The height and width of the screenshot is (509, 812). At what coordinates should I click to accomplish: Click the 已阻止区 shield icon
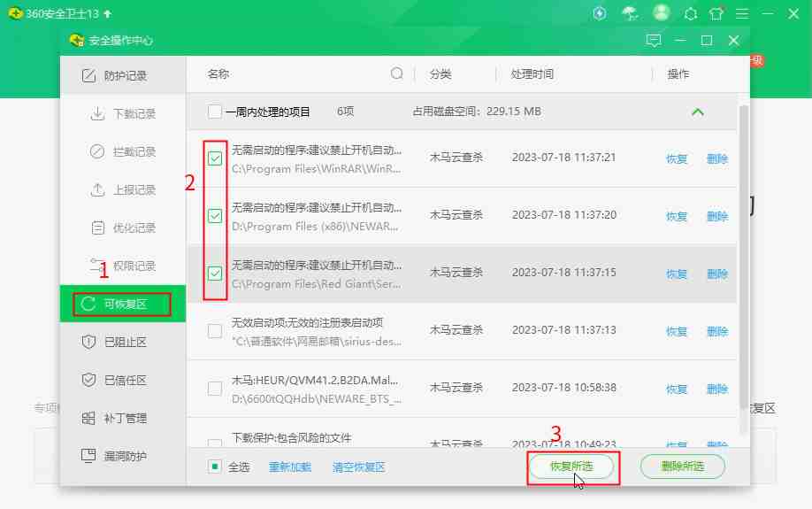point(88,342)
